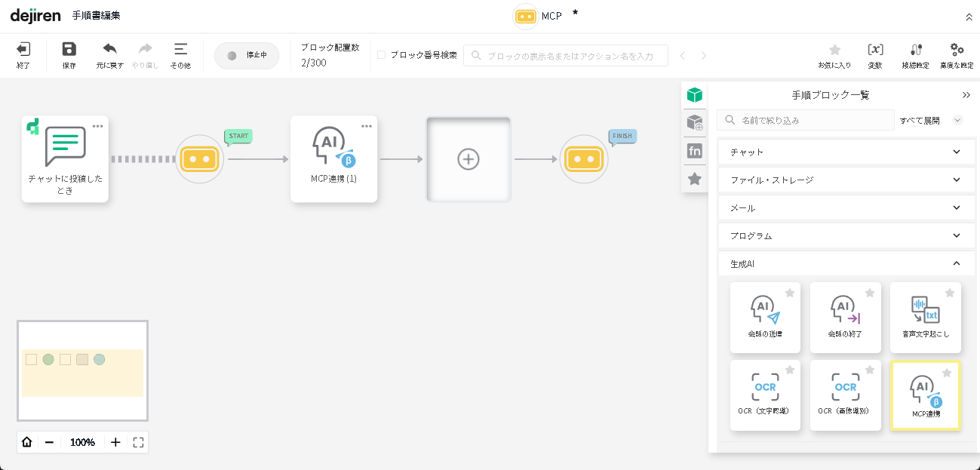
Task: Select the 音声文字起こし block icon
Action: pos(925,309)
